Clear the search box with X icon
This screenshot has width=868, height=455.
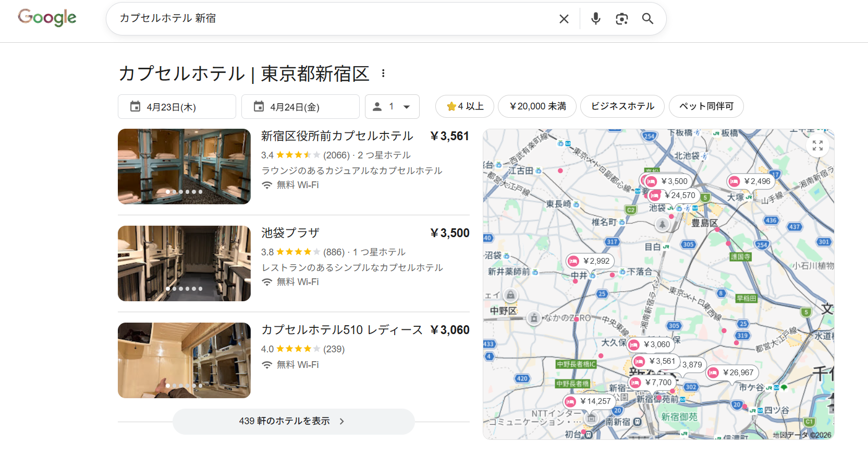(564, 19)
